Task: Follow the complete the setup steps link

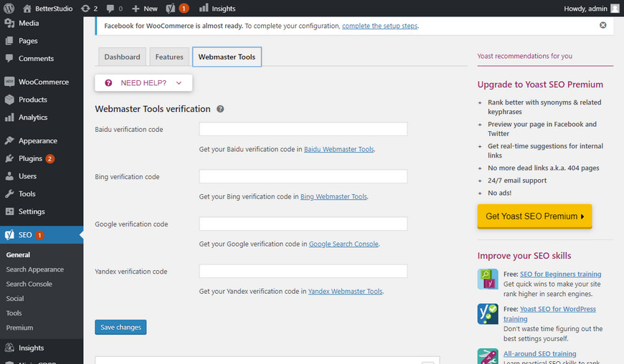Action: click(379, 26)
